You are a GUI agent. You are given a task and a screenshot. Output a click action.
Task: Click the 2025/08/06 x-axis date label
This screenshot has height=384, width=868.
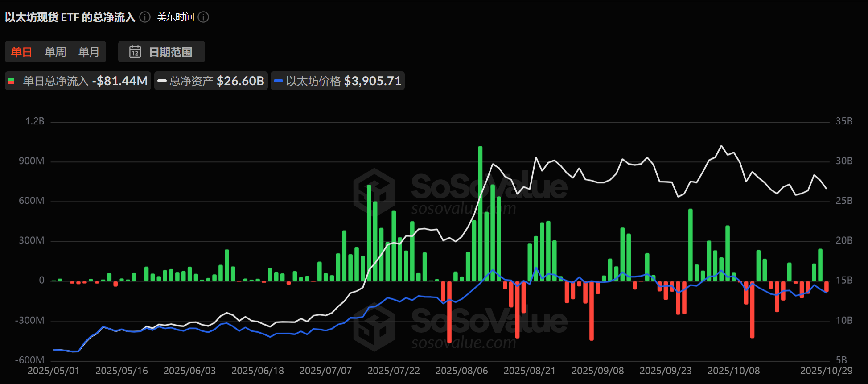461,371
